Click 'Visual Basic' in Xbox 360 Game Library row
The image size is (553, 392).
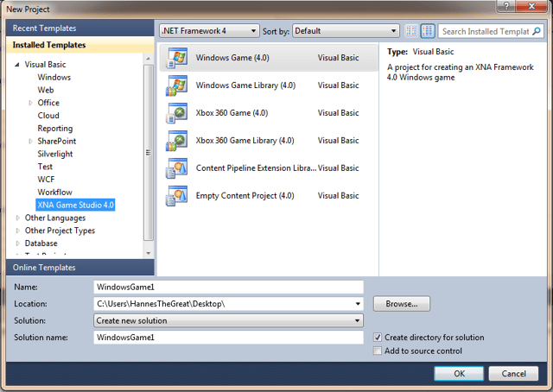point(338,140)
